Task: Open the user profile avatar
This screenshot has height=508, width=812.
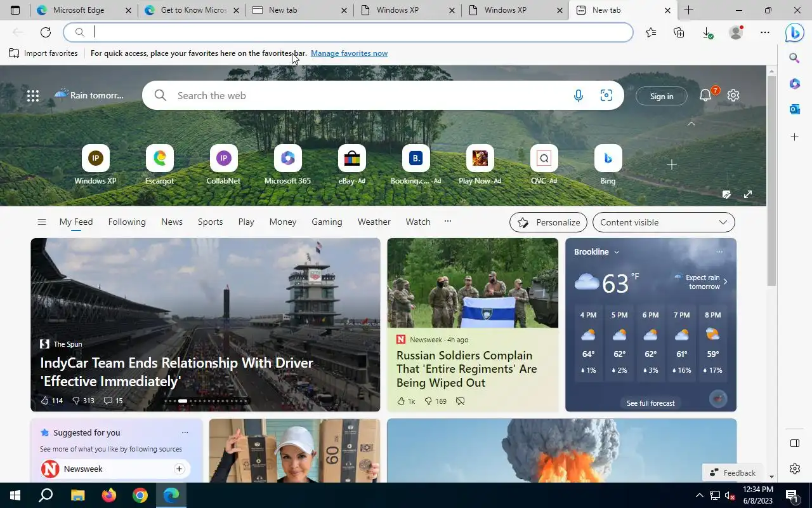Action: (736, 32)
